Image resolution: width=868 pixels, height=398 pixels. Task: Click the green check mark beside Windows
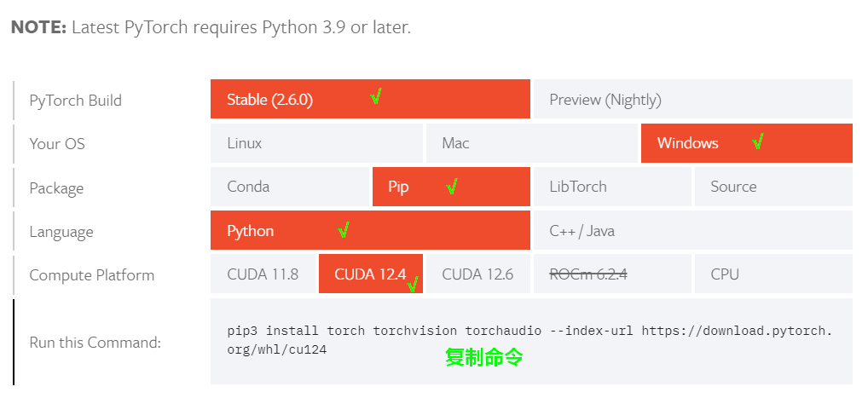[x=758, y=141]
